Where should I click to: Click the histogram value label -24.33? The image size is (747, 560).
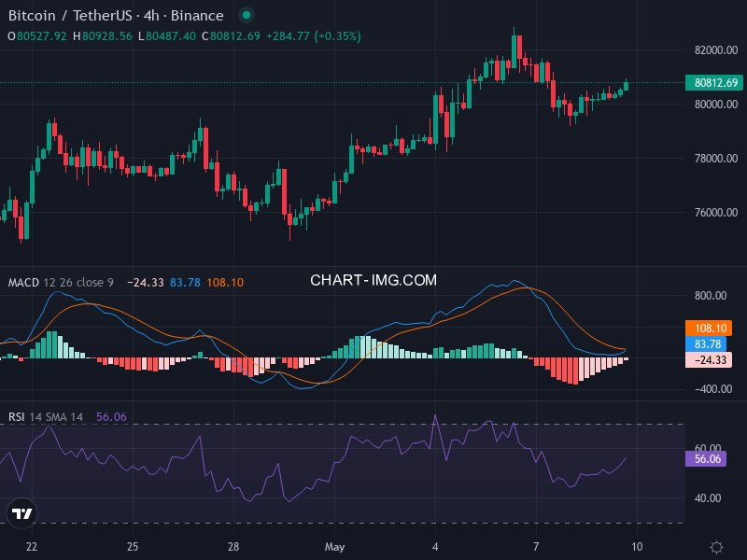(709, 360)
